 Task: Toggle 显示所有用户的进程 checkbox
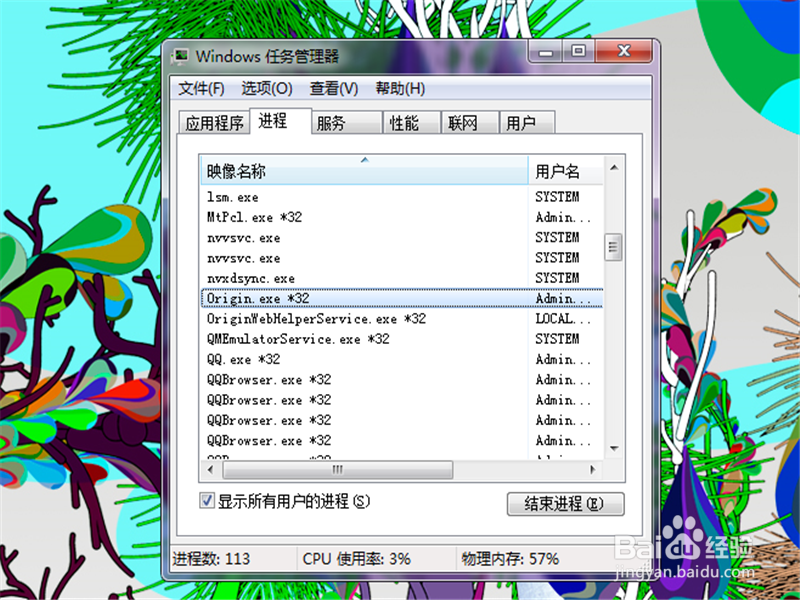pyautogui.click(x=207, y=501)
